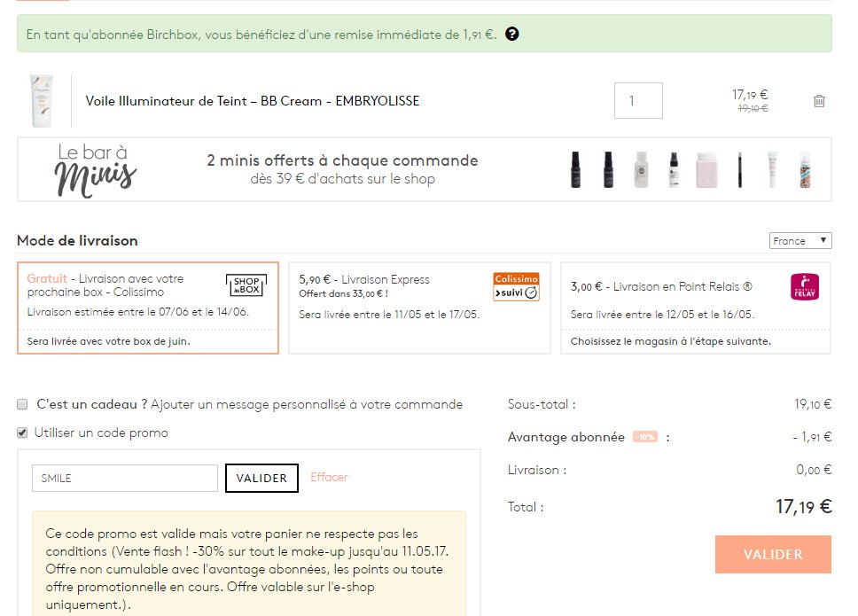858x616 pixels.
Task: Edit the quantity field showing 1
Action: pos(638,101)
